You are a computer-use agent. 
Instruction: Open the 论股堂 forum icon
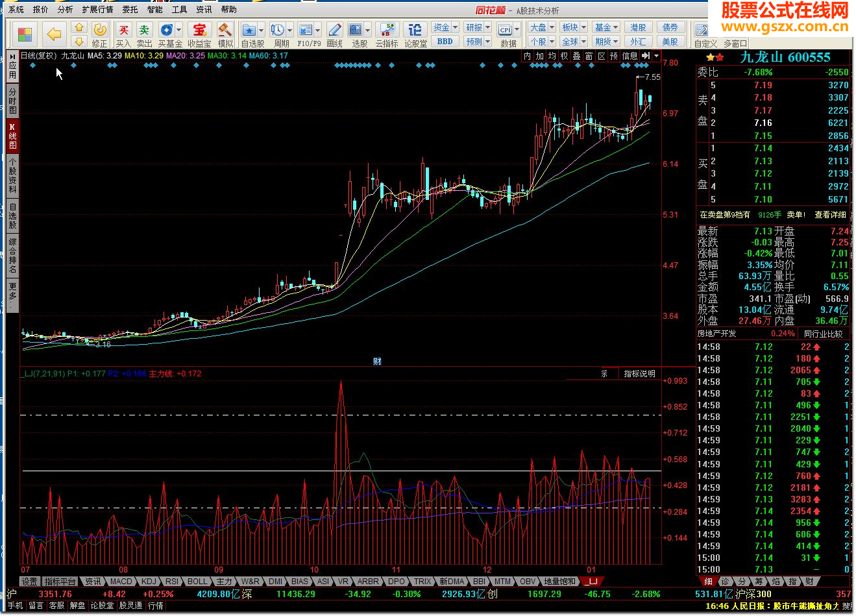(415, 30)
